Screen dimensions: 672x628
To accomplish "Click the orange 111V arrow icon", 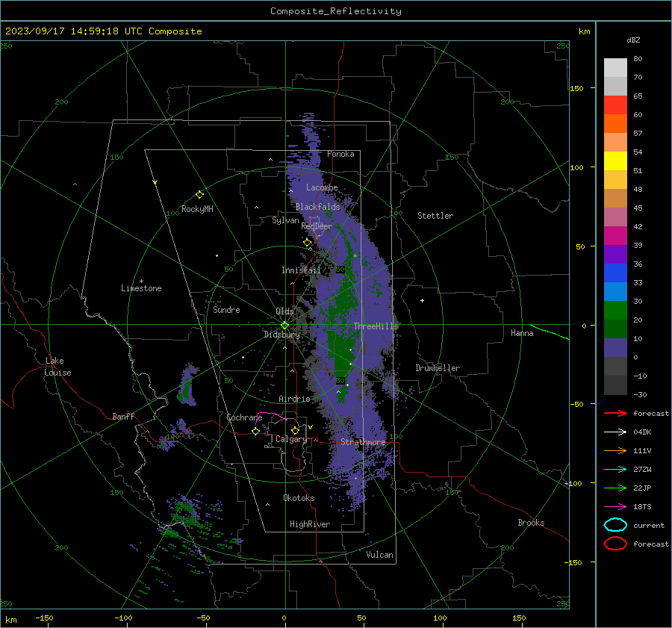I will (x=615, y=450).
